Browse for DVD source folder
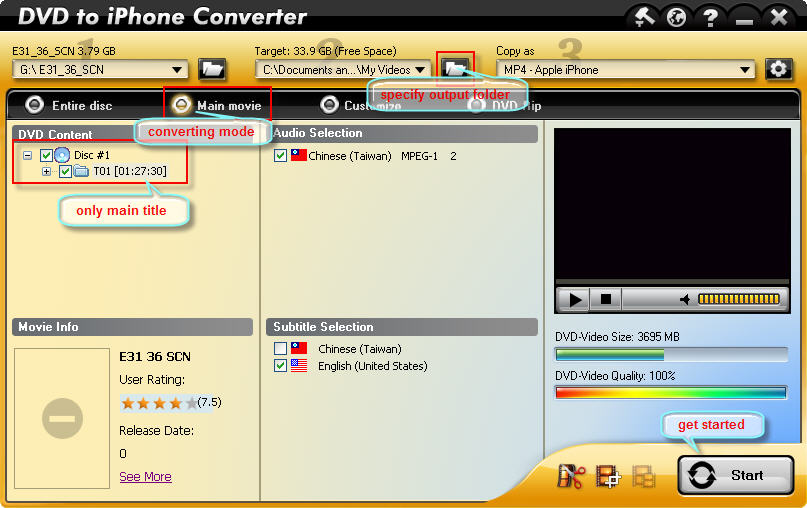Image resolution: width=807 pixels, height=508 pixels. point(212,69)
